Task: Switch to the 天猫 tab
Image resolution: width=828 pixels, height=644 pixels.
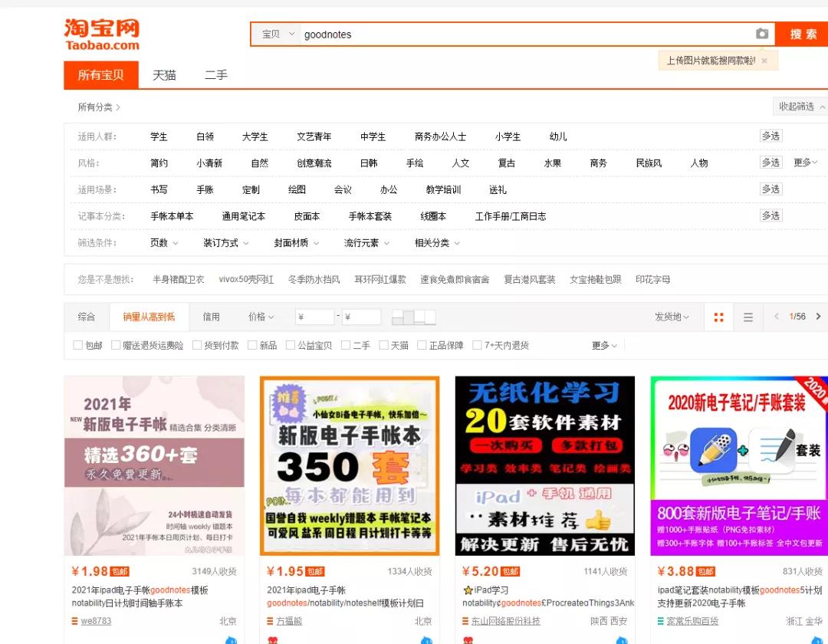Action: [x=164, y=75]
